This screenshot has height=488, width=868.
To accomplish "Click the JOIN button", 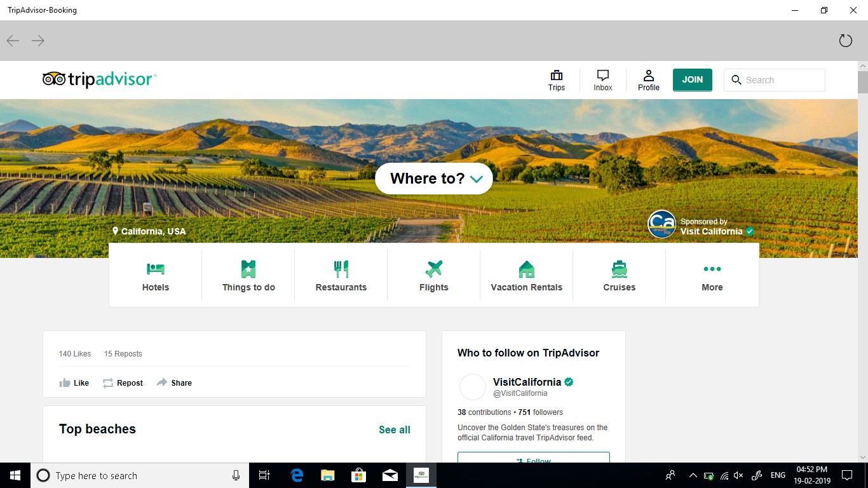I will coord(693,80).
